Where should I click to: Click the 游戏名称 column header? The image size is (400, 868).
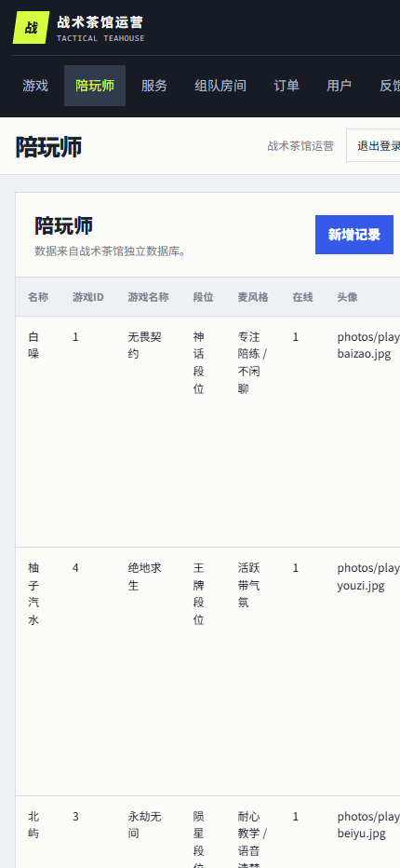[x=148, y=297]
